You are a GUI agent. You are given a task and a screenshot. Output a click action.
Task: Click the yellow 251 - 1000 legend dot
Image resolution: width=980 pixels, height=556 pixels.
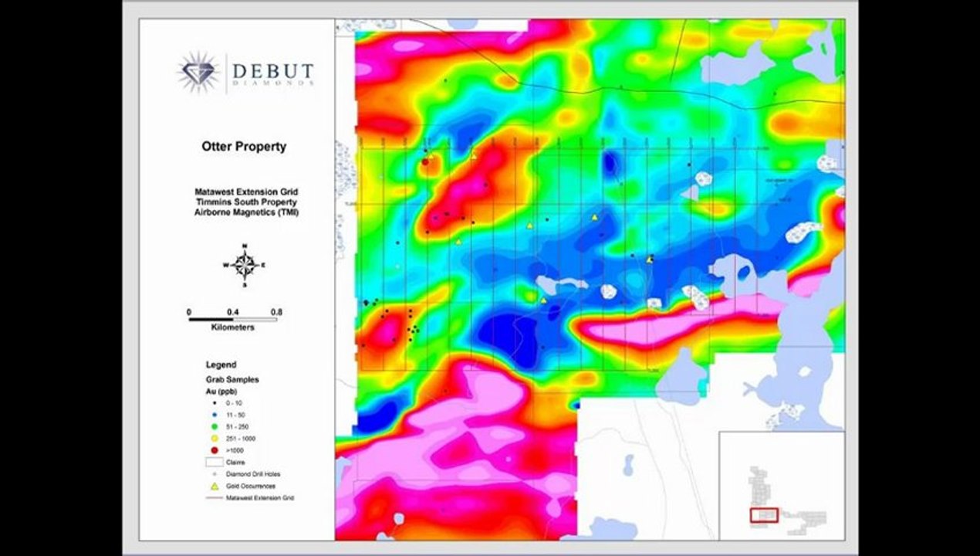[213, 439]
